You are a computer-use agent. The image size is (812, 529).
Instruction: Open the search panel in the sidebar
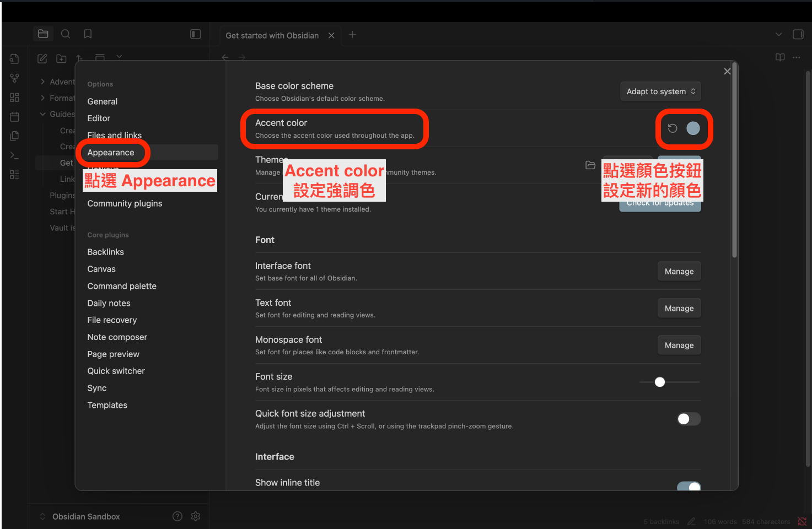tap(66, 34)
